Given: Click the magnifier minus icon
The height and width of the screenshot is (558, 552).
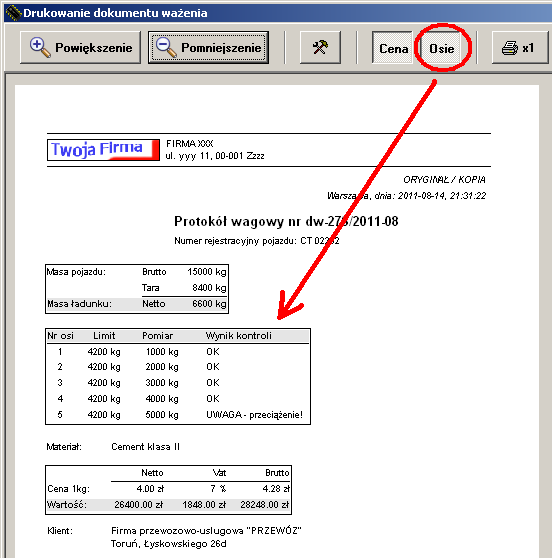Looking at the screenshot, I should tap(166, 47).
